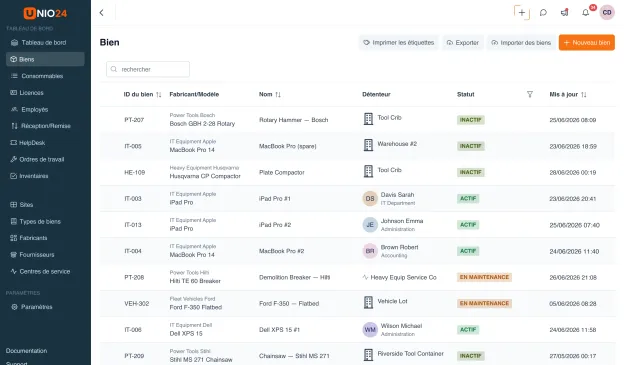
Task: Click EN MAINTENANCE badge in PT-208 row
Action: pos(484,277)
